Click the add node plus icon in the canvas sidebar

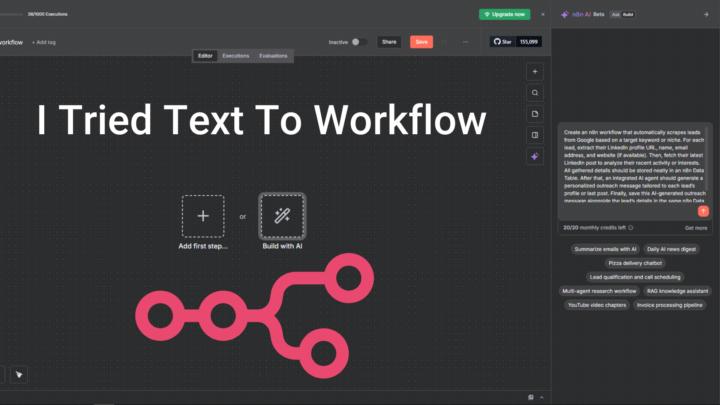[535, 72]
